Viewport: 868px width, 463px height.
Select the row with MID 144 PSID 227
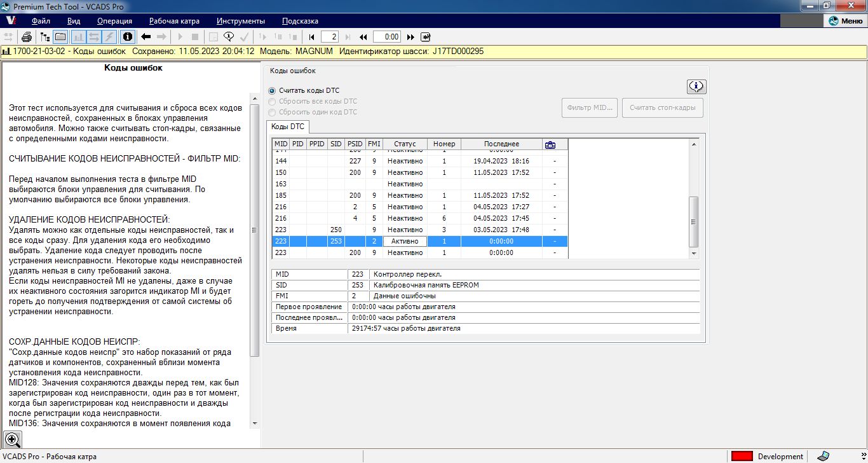(420, 161)
